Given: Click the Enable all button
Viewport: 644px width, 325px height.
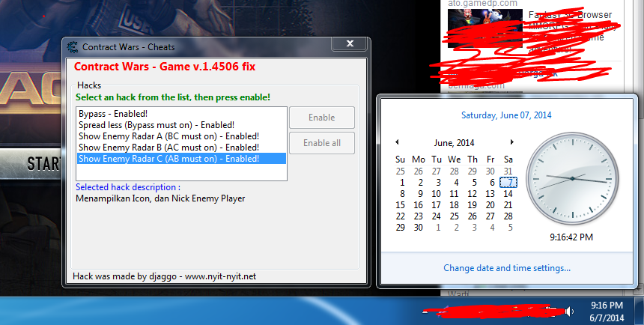Looking at the screenshot, I should 321,143.
